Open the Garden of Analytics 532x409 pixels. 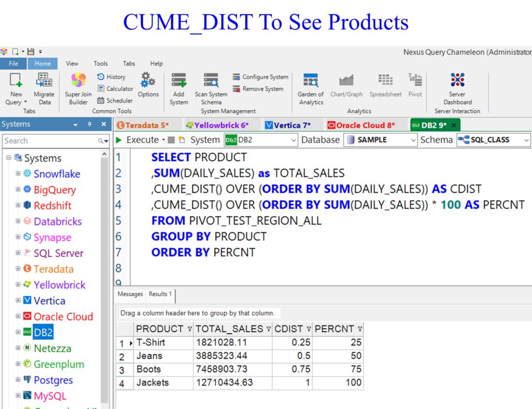[311, 88]
